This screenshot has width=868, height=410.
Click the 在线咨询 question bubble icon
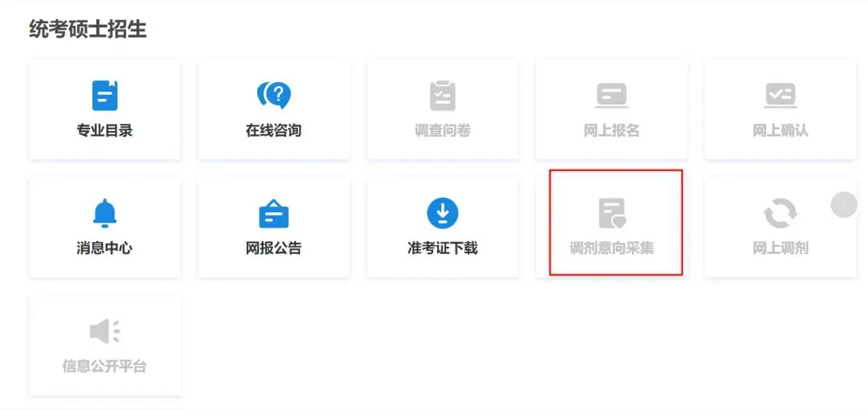point(273,96)
